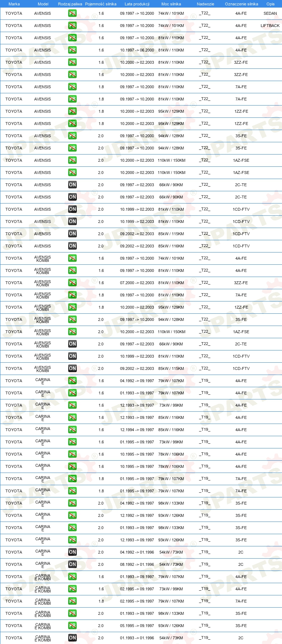Click the Marka column header
The image size is (282, 644).
[x=14, y=4]
